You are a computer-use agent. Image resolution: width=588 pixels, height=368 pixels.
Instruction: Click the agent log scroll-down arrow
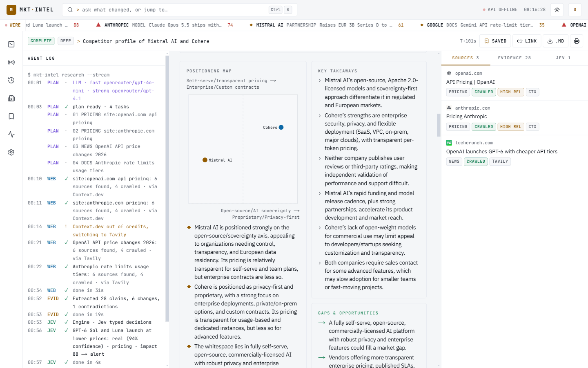(x=167, y=365)
